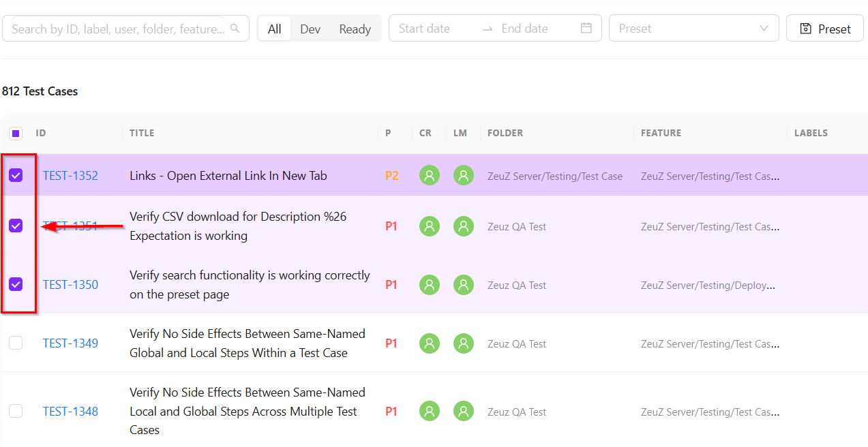The width and height of the screenshot is (868, 447).
Task: Select the All filter tab
Action: [x=275, y=29]
